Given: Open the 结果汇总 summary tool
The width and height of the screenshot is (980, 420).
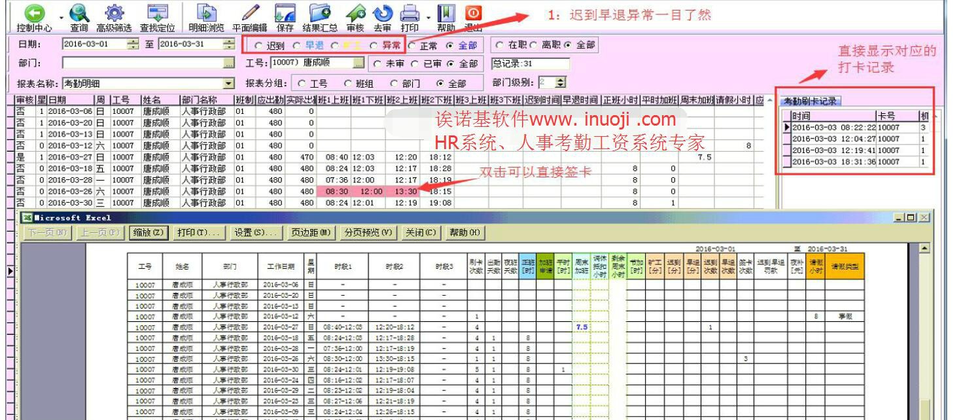Looking at the screenshot, I should [319, 14].
